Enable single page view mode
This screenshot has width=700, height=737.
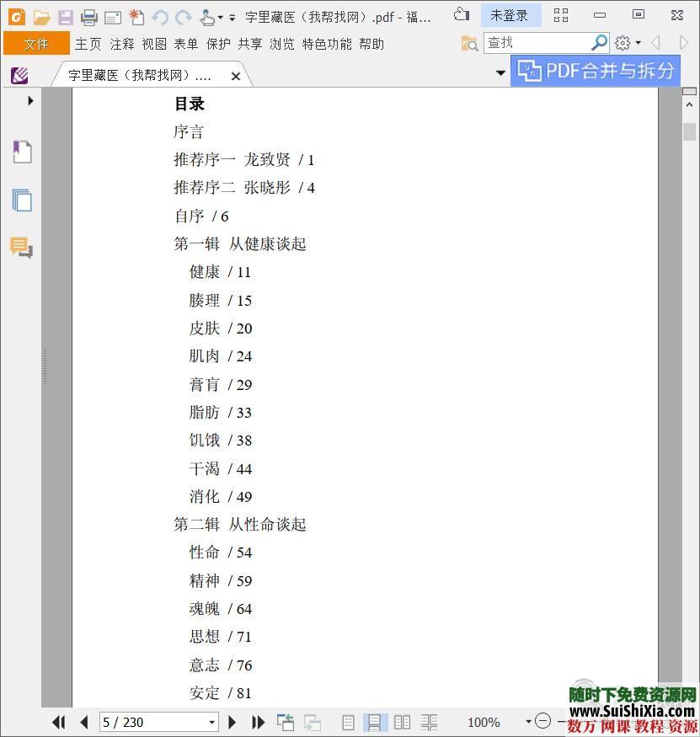[347, 722]
